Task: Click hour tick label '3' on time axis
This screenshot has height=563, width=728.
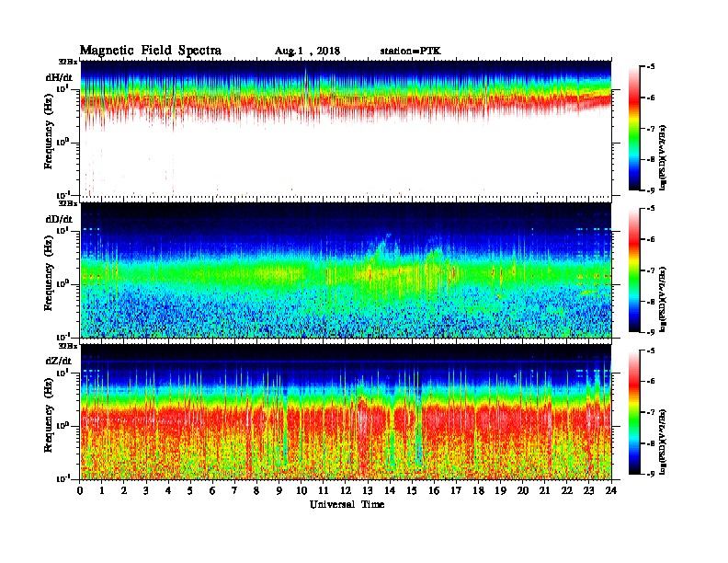Action: pos(146,490)
